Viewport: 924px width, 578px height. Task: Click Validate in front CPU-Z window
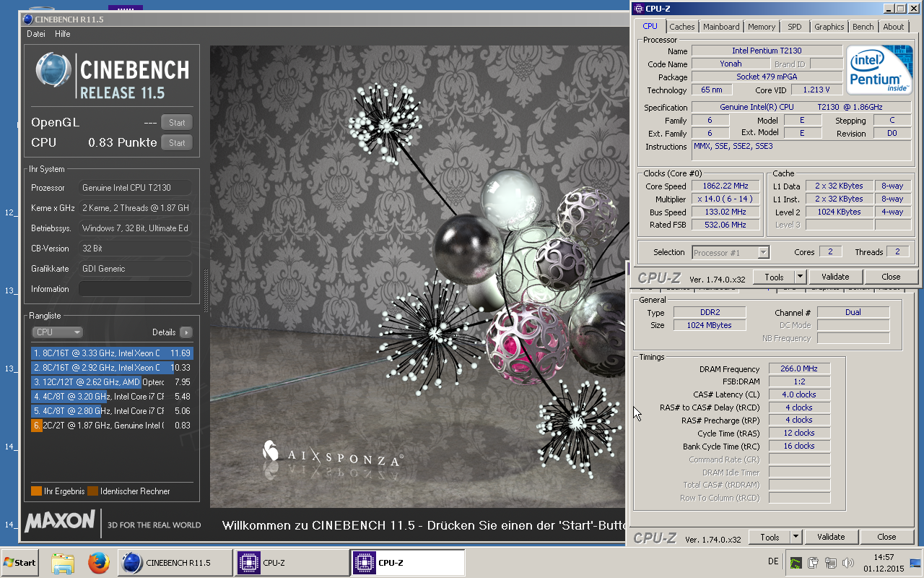coord(834,277)
